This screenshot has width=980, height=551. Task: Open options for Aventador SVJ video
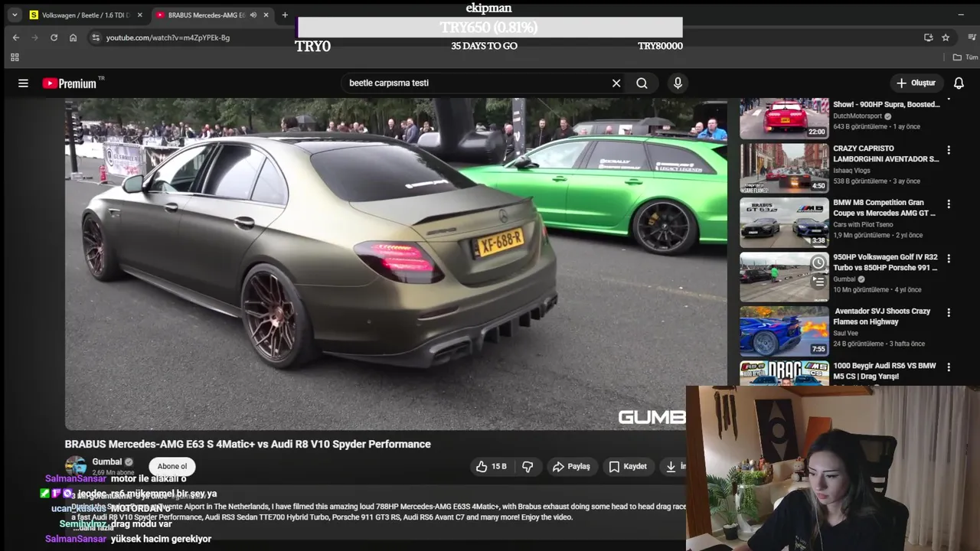[949, 313]
